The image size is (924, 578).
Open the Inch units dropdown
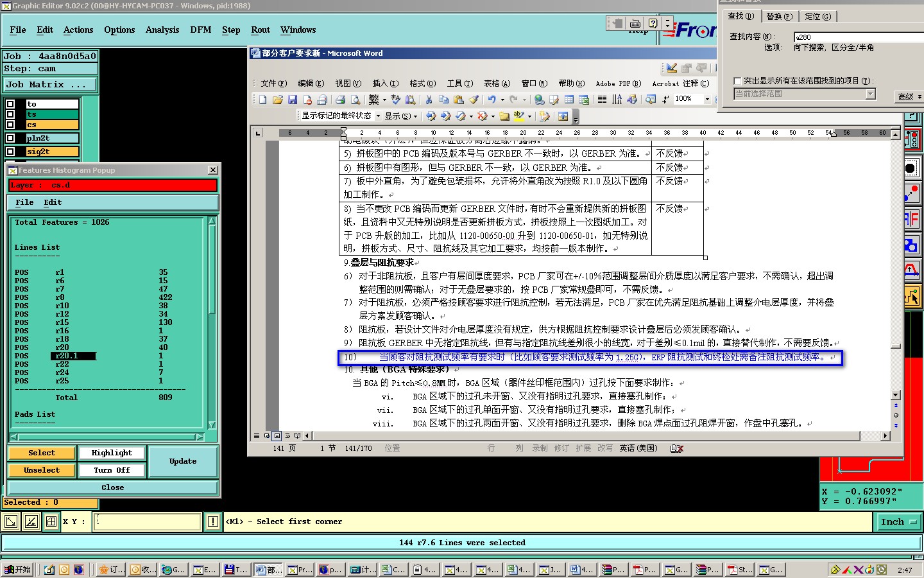click(x=898, y=522)
